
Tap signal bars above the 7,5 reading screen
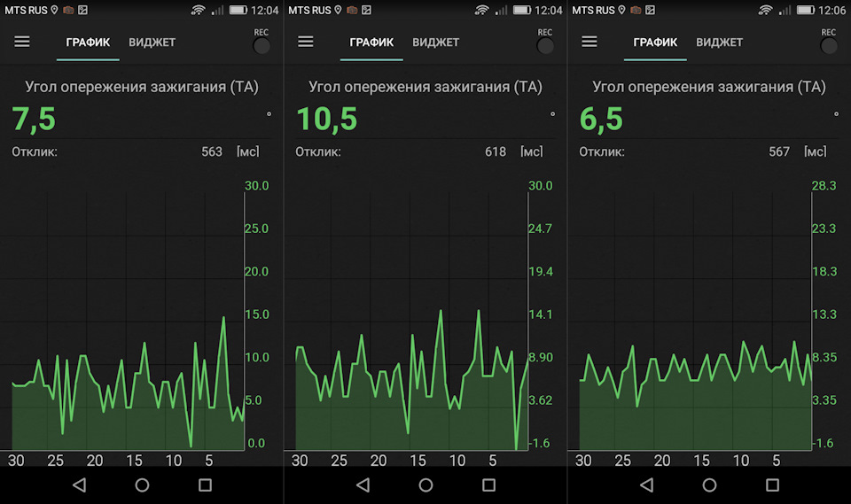tap(218, 10)
